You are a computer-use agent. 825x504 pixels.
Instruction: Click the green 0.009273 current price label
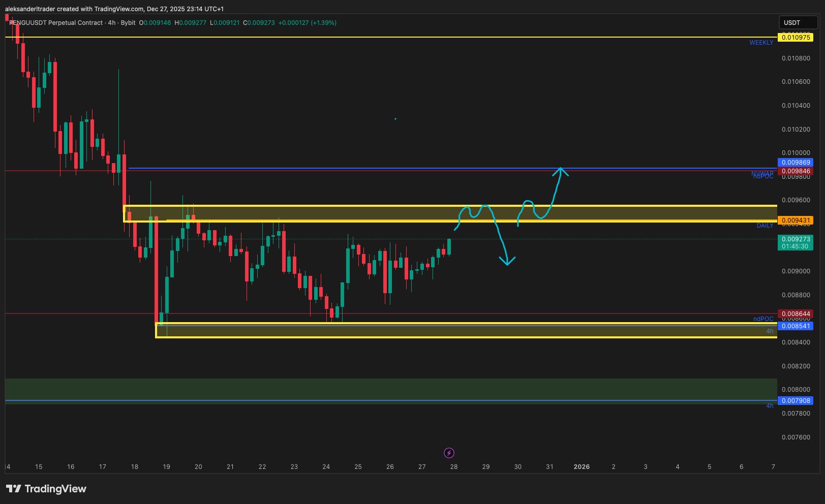(796, 242)
